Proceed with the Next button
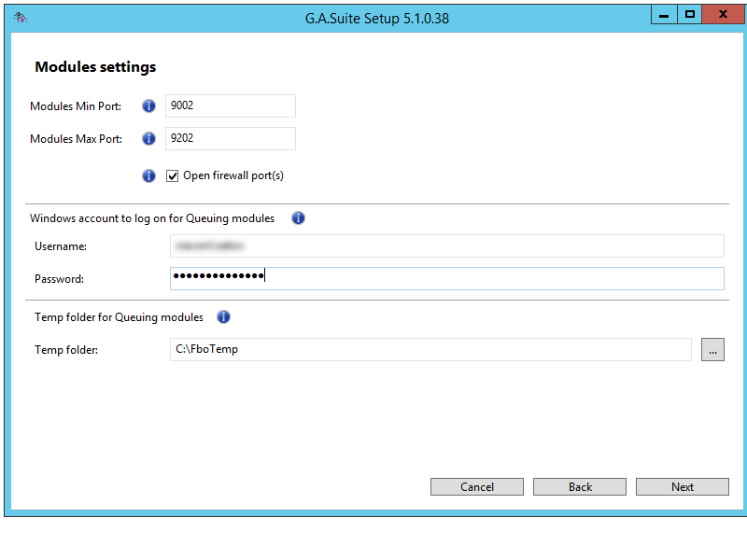Screen dimensions: 747x560 pyautogui.click(x=683, y=486)
